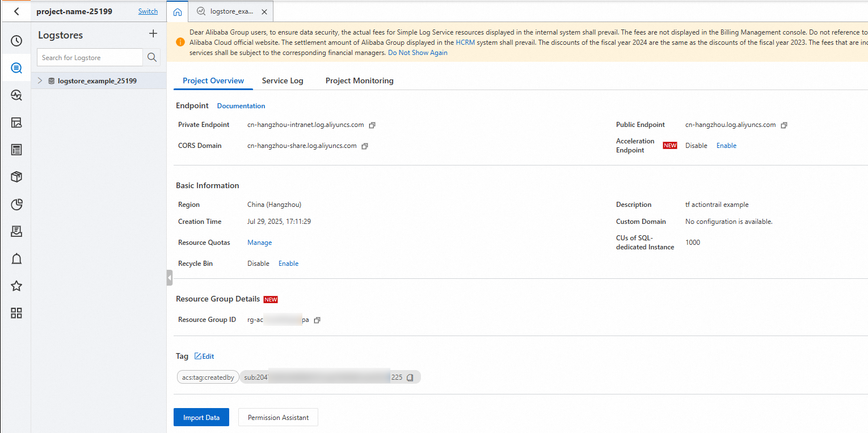The height and width of the screenshot is (433, 868).
Task: Open the bell alerts icon in sidebar
Action: [x=16, y=259]
